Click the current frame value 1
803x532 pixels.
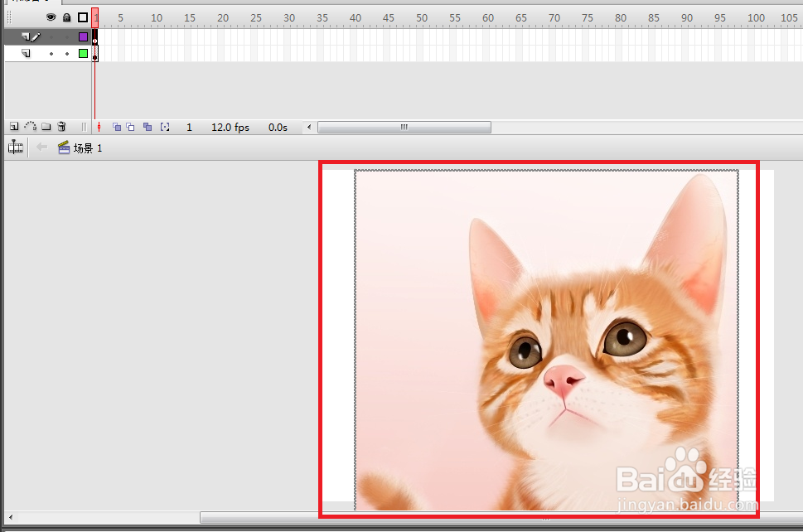coord(189,128)
